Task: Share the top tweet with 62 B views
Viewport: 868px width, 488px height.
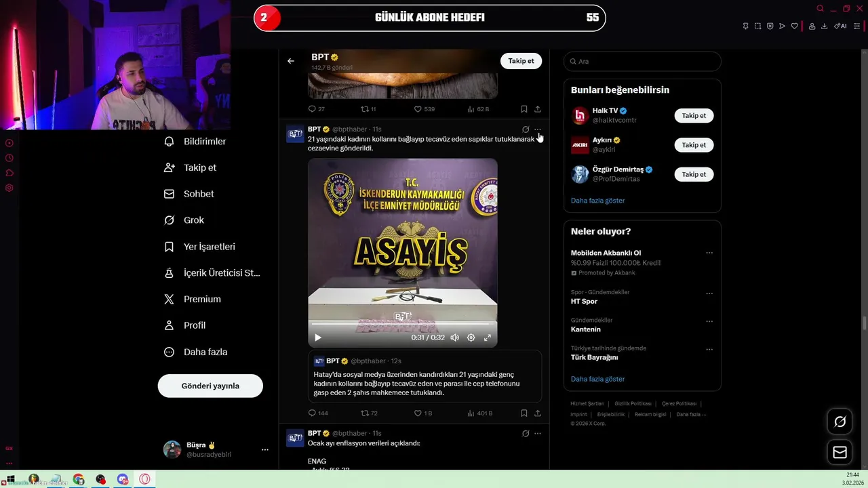Action: pyautogui.click(x=538, y=109)
